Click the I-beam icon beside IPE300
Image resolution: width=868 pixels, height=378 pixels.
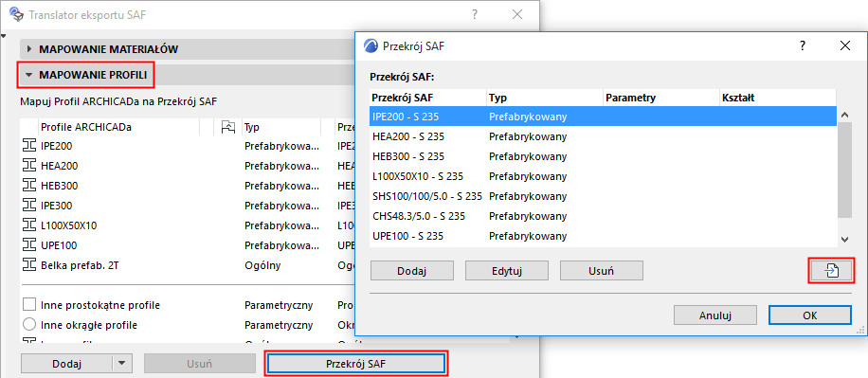pyautogui.click(x=28, y=206)
